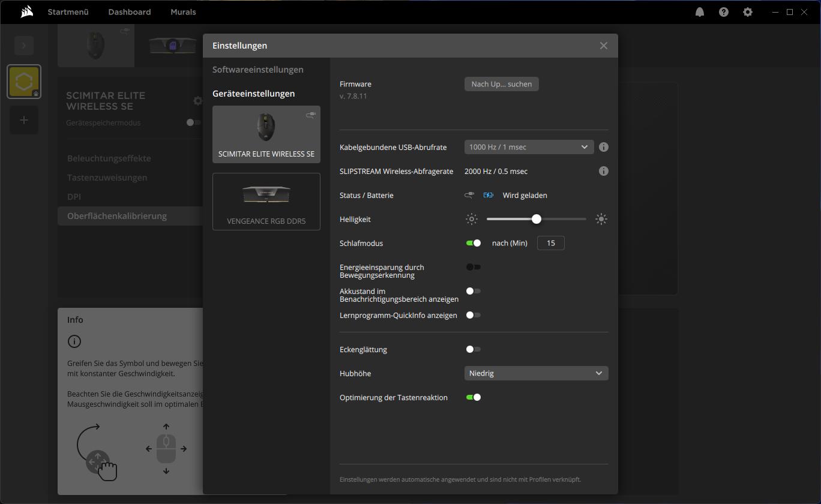Open the Hubhöhe dropdown
The width and height of the screenshot is (821, 504).
pos(536,373)
